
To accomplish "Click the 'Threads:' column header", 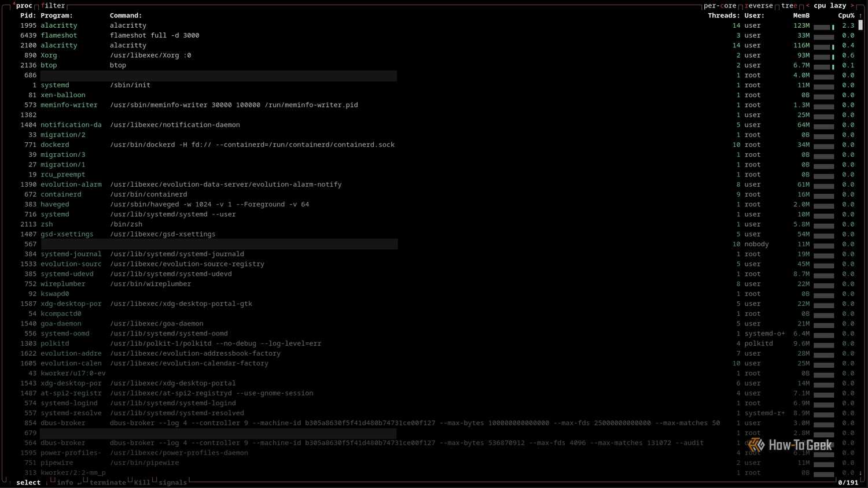I will [x=724, y=16].
